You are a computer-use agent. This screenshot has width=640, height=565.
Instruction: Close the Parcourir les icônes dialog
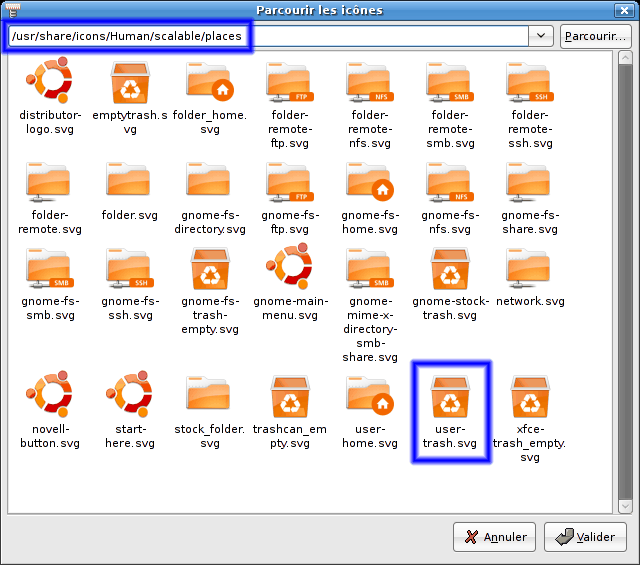tap(624, 10)
